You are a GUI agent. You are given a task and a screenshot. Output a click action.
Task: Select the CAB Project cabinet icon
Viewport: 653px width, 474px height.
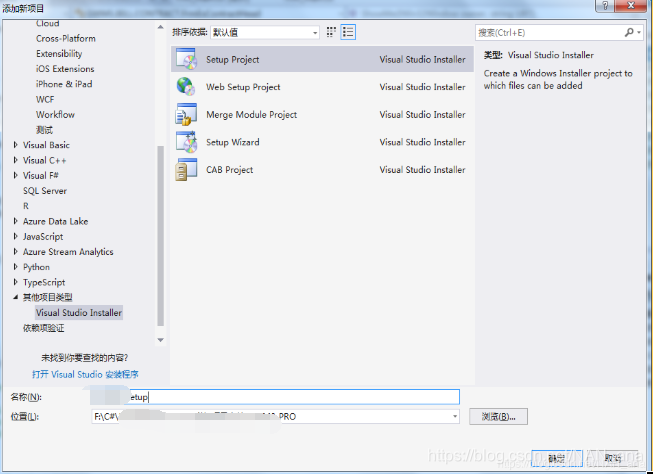[x=186, y=170]
